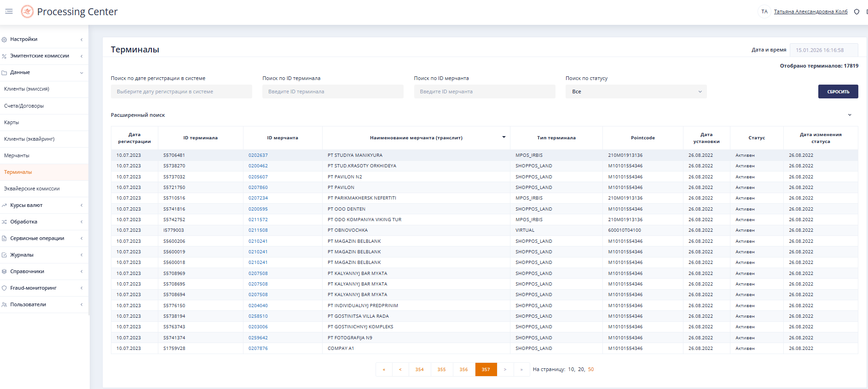The width and height of the screenshot is (868, 389).
Task: Collapse the Данные sidebar section
Action: point(81,73)
